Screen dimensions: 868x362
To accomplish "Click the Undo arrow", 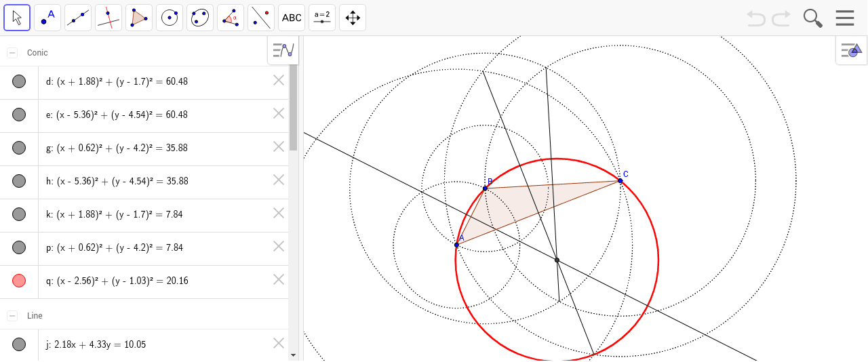I will coord(756,18).
